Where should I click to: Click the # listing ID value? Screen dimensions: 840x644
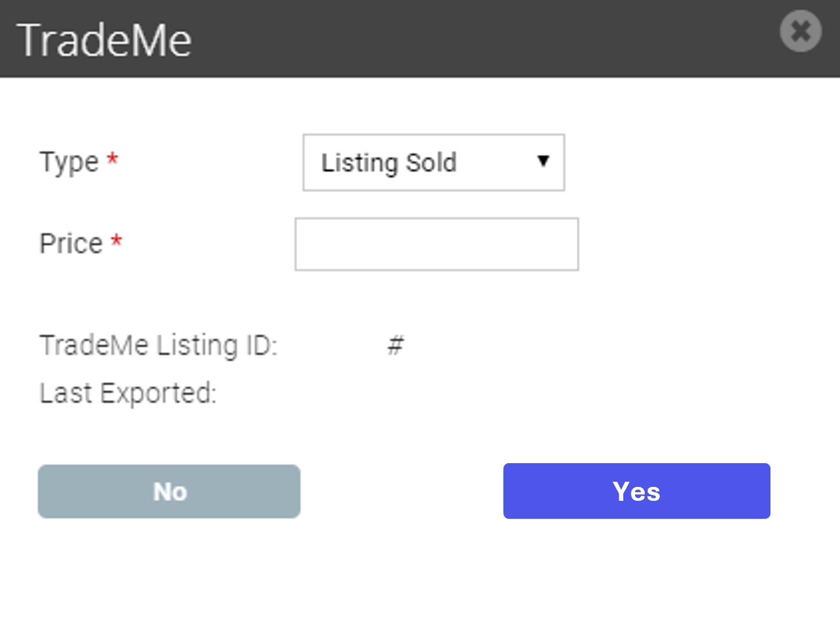click(396, 345)
